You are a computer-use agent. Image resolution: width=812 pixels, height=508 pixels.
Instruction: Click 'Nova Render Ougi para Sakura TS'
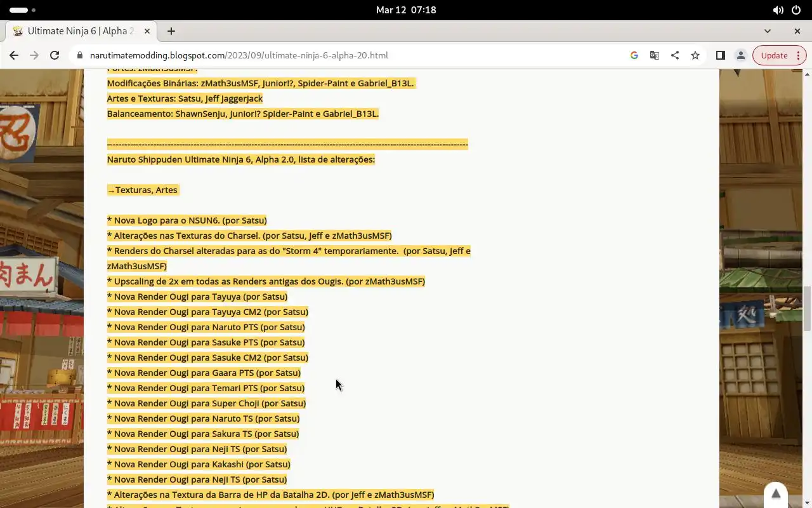(x=203, y=434)
